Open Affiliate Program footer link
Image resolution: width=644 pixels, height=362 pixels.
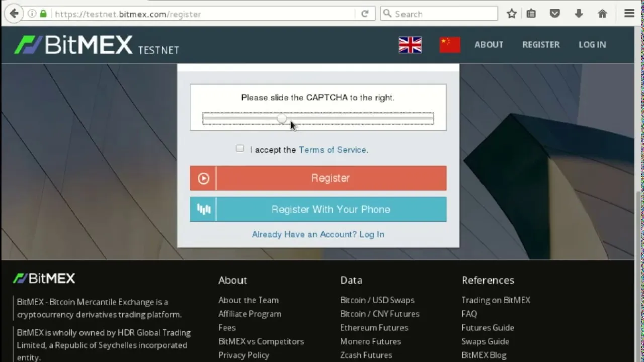[250, 314]
